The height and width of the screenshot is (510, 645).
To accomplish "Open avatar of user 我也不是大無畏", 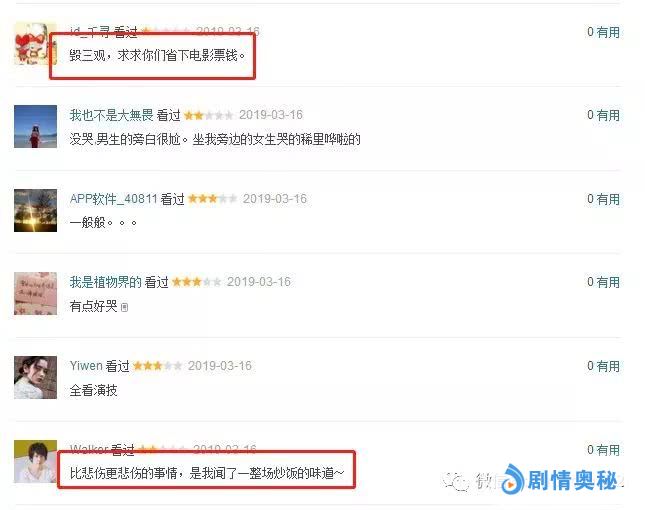I will click(35, 126).
